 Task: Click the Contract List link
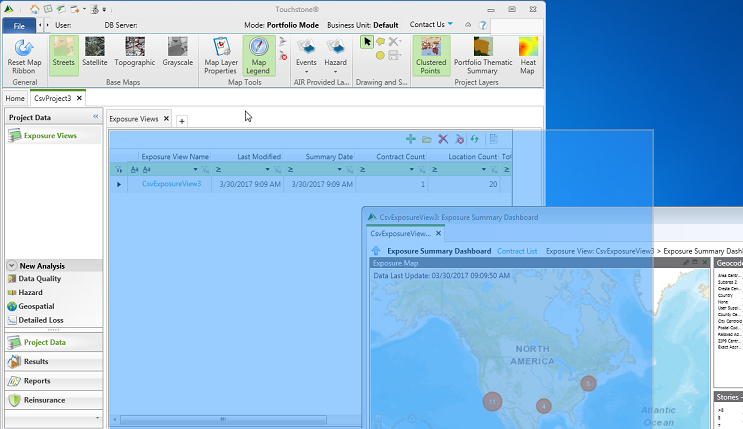pos(517,251)
